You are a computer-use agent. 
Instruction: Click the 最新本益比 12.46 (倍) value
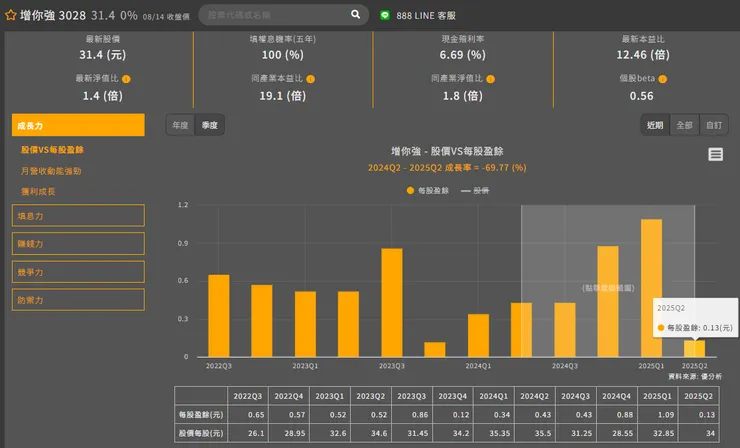(x=643, y=55)
